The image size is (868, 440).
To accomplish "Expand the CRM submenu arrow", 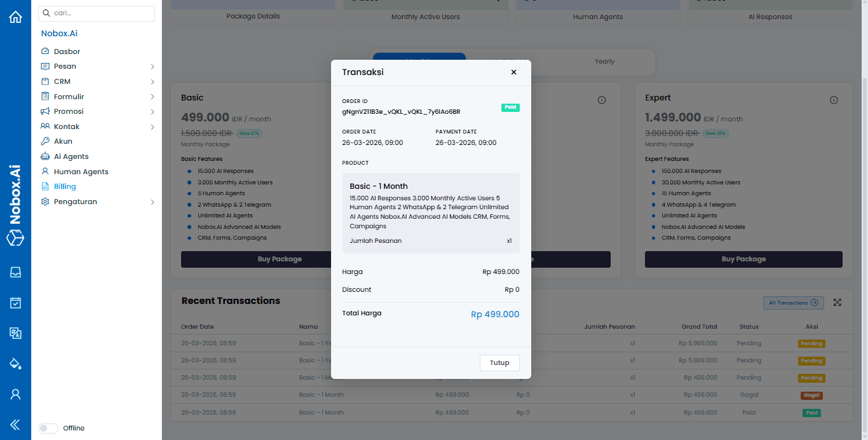I will (x=153, y=82).
